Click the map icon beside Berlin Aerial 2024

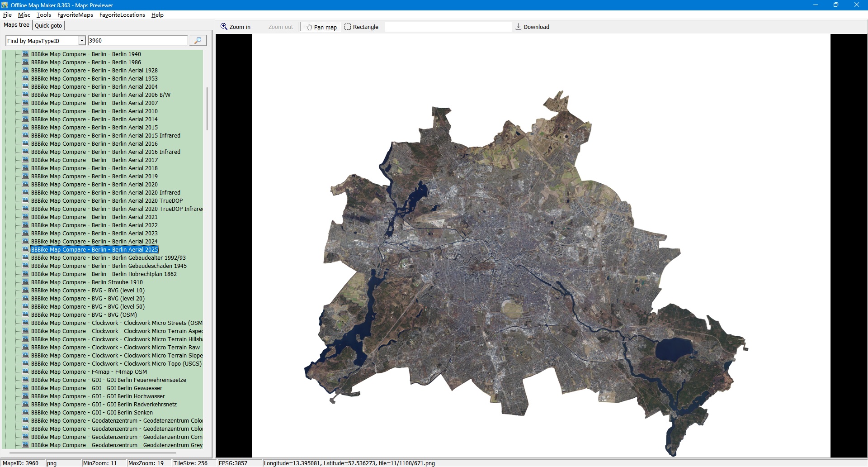[x=25, y=241]
